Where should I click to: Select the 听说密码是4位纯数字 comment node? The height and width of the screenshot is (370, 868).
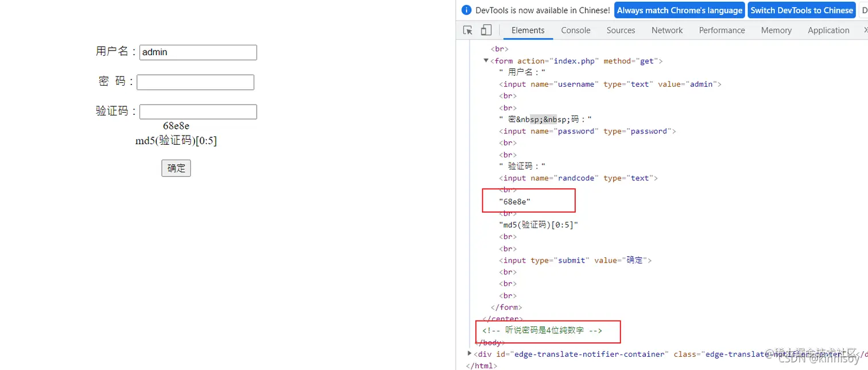click(x=542, y=331)
